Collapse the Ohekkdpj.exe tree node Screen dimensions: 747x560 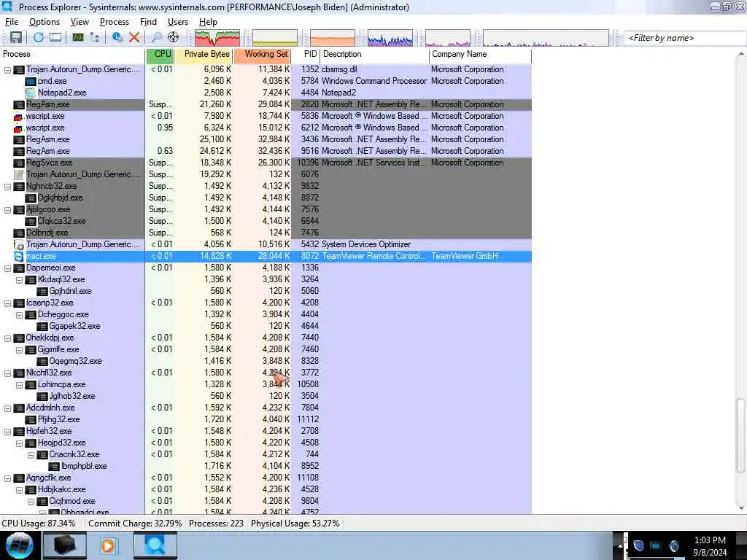(x=7, y=338)
